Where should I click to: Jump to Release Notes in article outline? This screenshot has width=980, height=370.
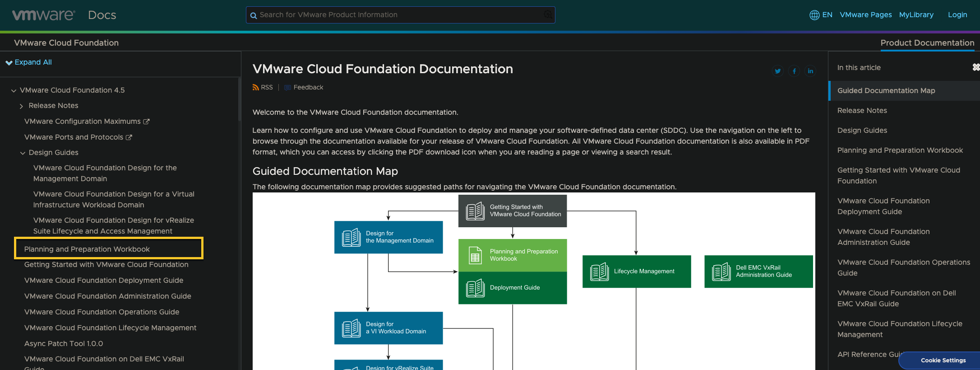[x=862, y=111]
